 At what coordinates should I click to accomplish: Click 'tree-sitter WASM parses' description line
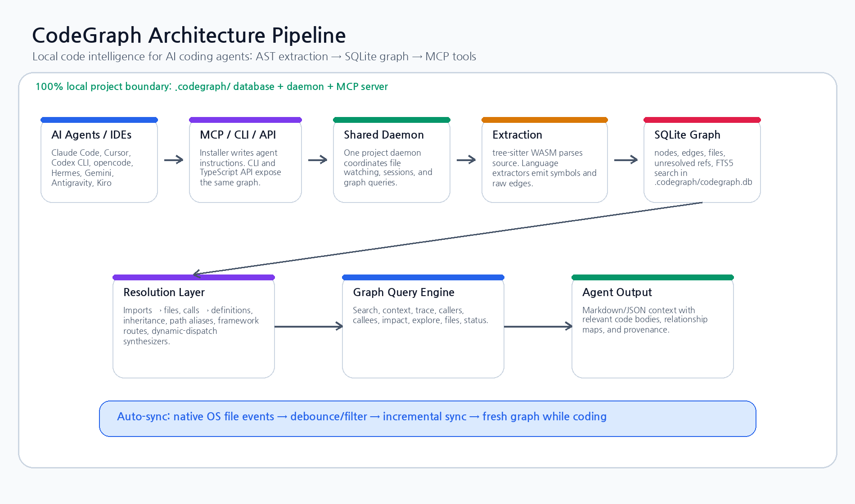[537, 153]
